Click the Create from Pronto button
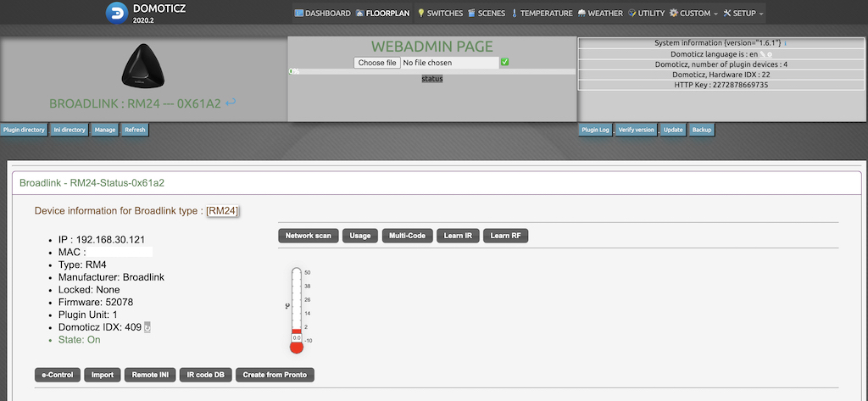This screenshot has height=401, width=868. [x=275, y=375]
